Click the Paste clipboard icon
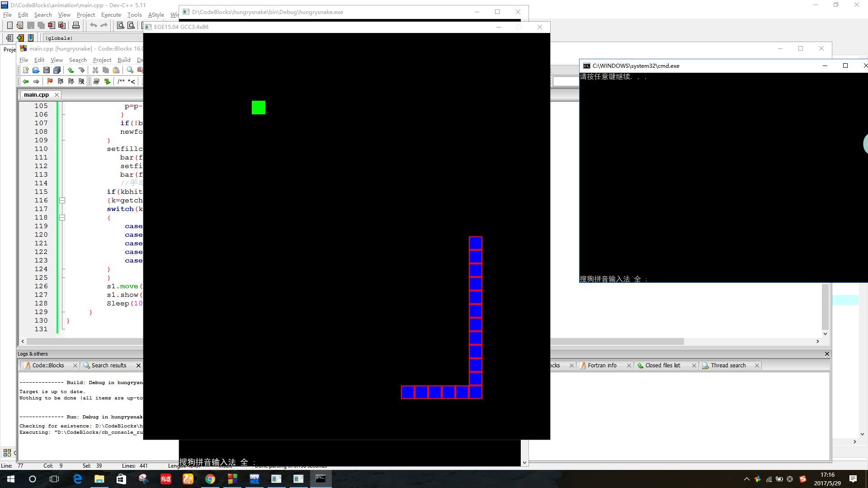The image size is (868, 488). point(116,70)
